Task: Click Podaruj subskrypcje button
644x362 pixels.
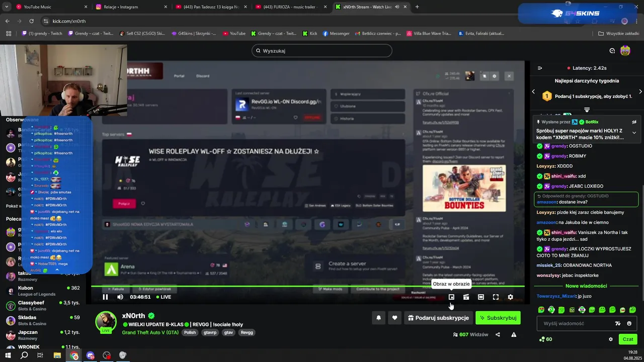Action: click(x=438, y=318)
